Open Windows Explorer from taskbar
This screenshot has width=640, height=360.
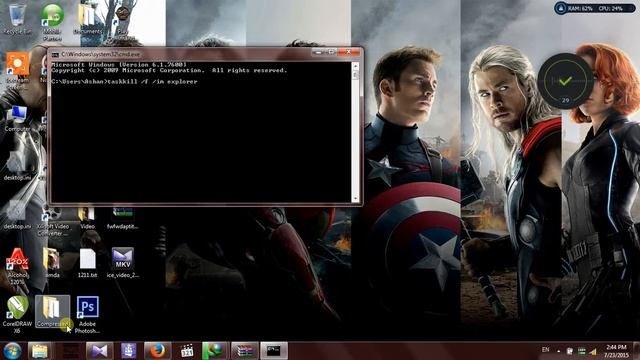[40, 351]
